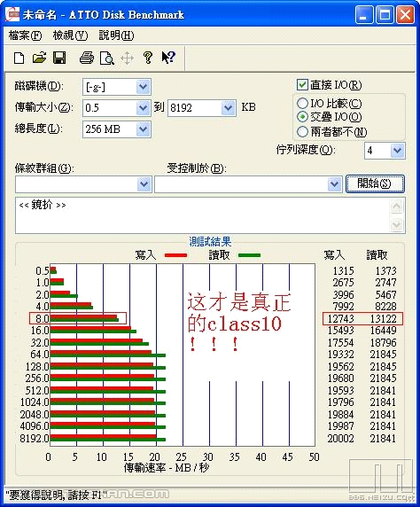Image resolution: width=420 pixels, height=507 pixels.
Task: Click description box scroll up arrow
Action: tap(397, 207)
